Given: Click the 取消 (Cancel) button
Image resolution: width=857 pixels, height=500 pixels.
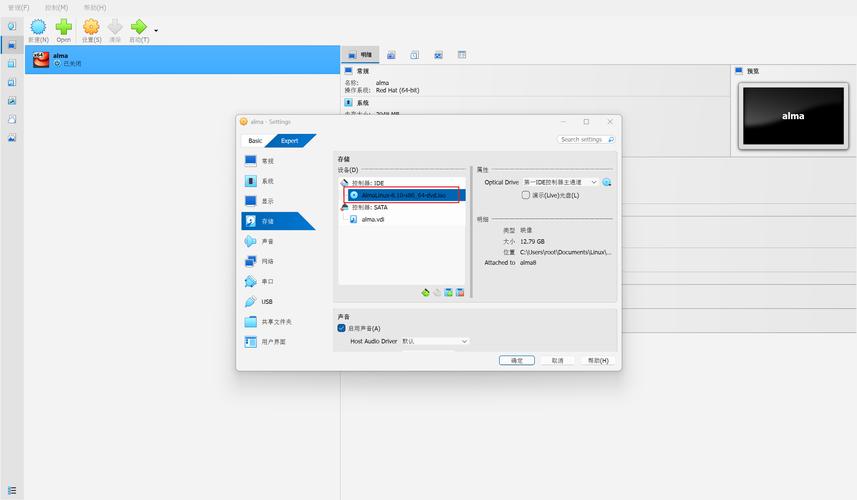Looking at the screenshot, I should coord(557,360).
